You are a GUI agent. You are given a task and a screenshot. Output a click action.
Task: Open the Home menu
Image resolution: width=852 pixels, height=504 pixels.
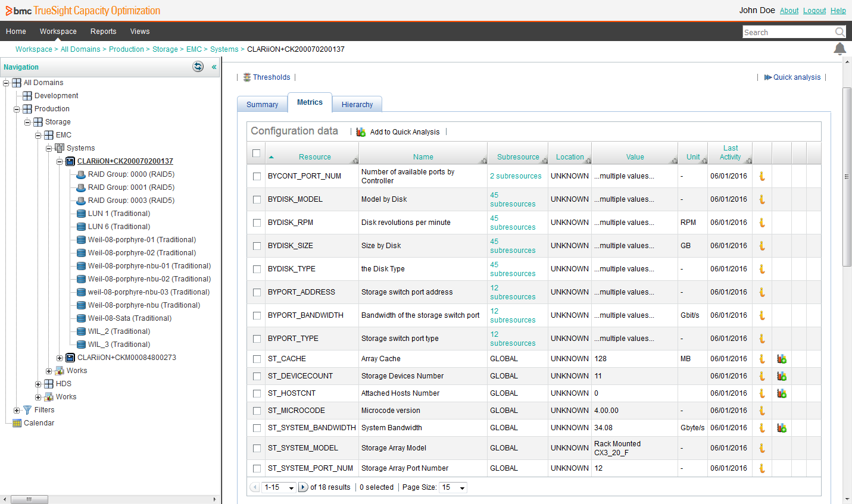click(x=16, y=32)
